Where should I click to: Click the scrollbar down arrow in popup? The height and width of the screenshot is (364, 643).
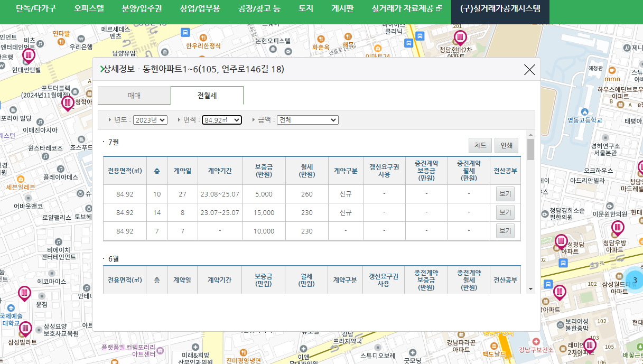pyautogui.click(x=530, y=289)
